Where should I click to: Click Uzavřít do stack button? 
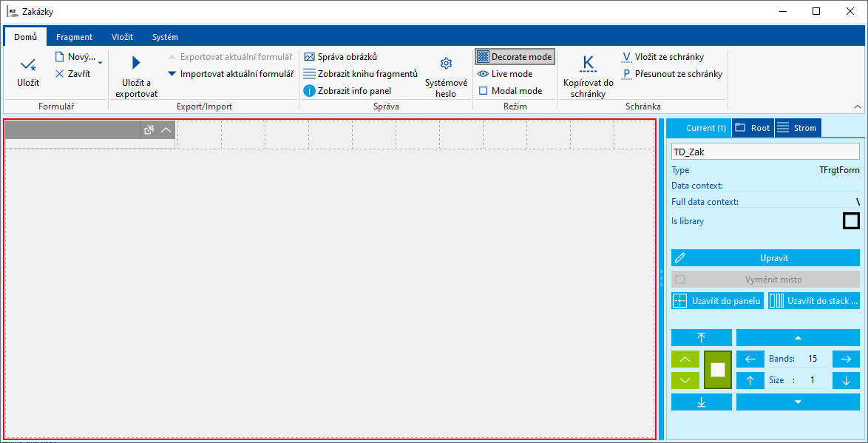pyautogui.click(x=814, y=301)
